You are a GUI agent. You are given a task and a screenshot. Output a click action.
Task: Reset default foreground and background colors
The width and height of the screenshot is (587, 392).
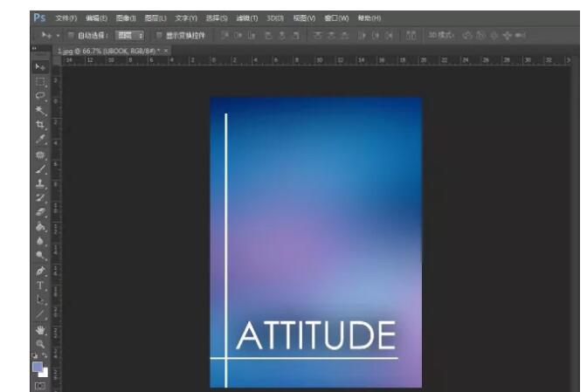tap(35, 355)
